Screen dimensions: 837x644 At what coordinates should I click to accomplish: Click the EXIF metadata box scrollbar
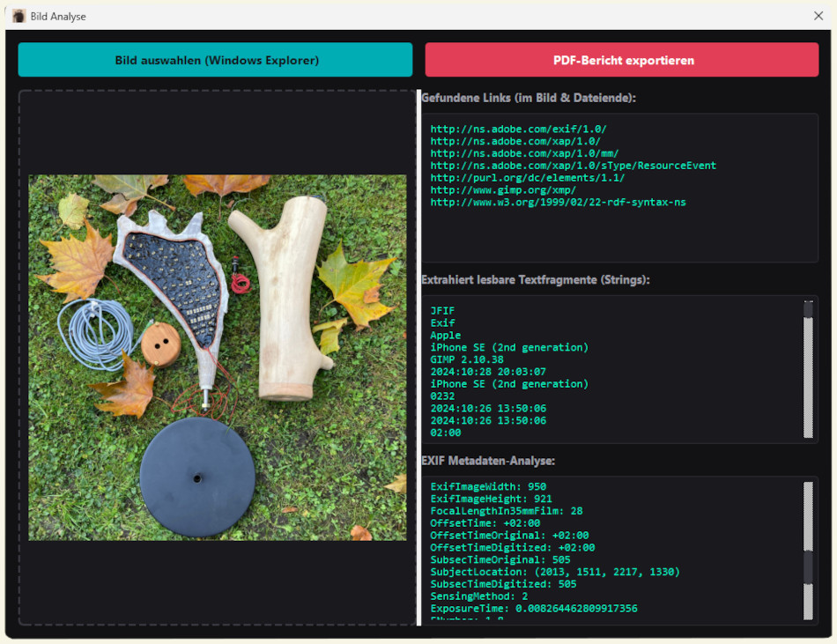[x=808, y=551]
